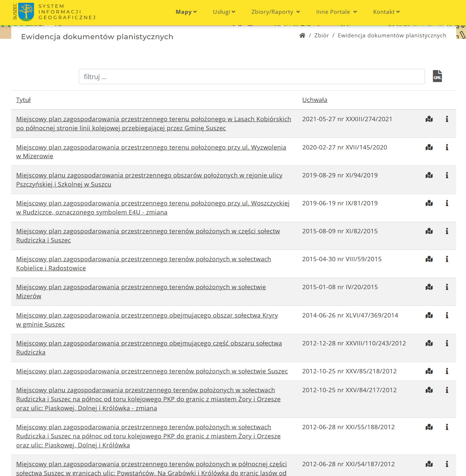The width and height of the screenshot is (466, 476).
Task: Show info for resolution XLVI/47/369/2014
Action: (447, 315)
